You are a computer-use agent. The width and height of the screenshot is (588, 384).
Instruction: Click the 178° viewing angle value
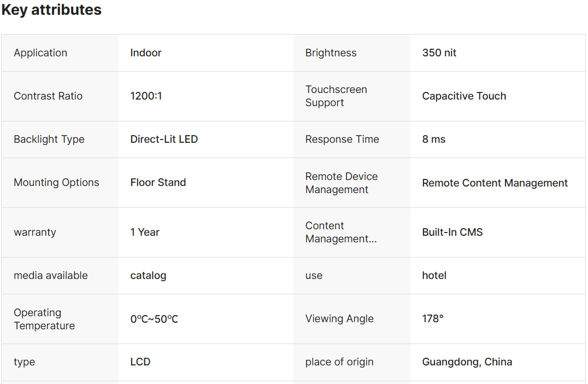pos(433,319)
